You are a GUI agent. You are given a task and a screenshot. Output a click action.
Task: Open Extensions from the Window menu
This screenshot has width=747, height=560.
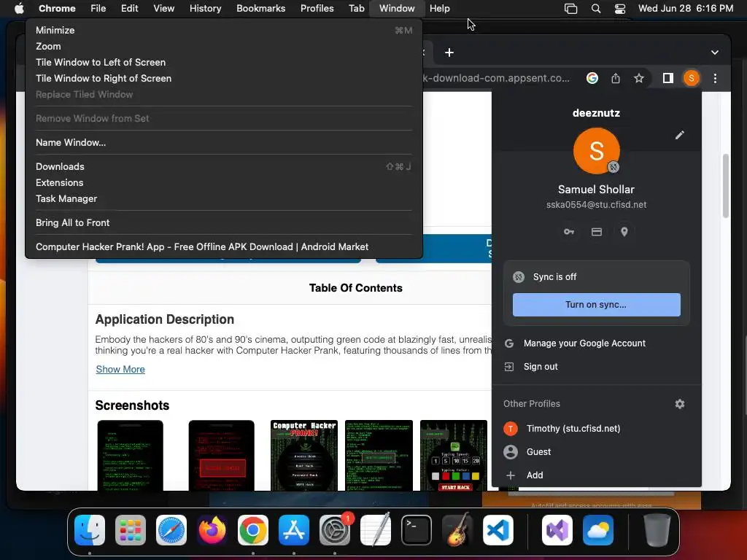click(224, 182)
